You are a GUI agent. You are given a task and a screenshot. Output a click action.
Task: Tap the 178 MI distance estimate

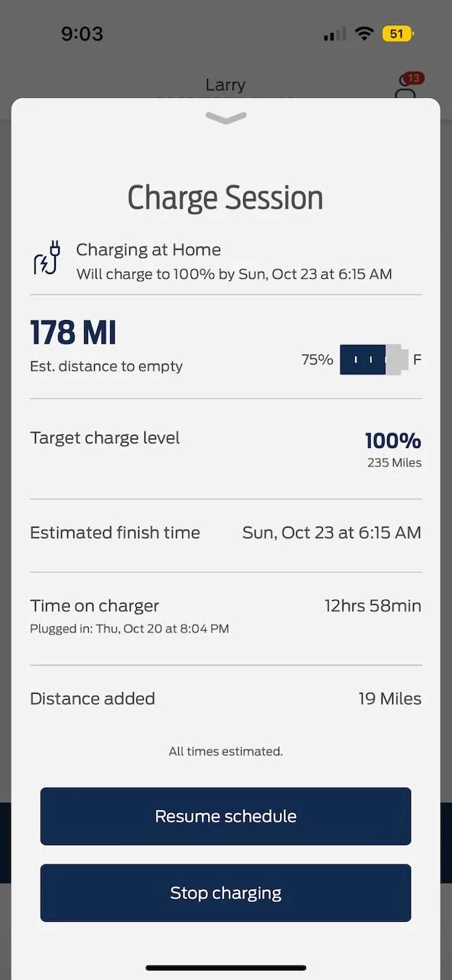(73, 333)
